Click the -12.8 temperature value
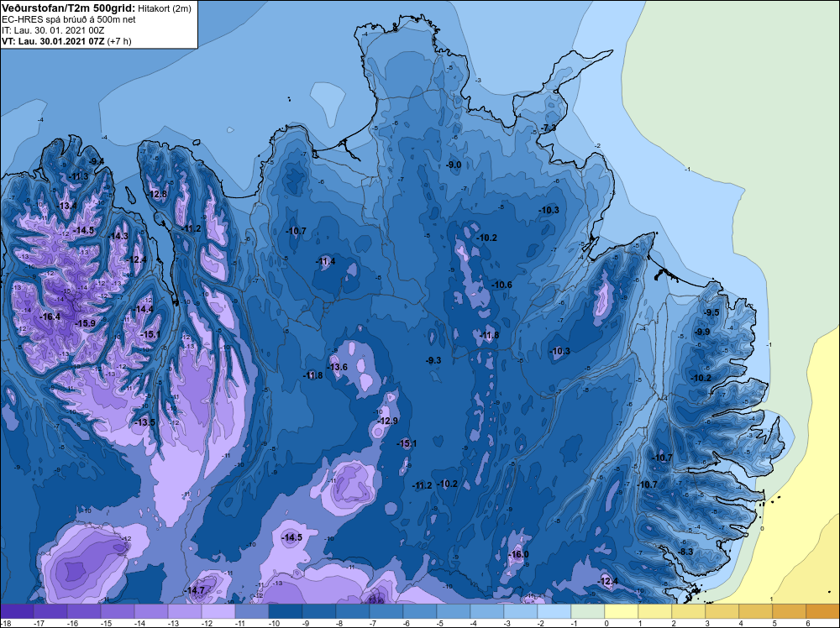 [158, 194]
